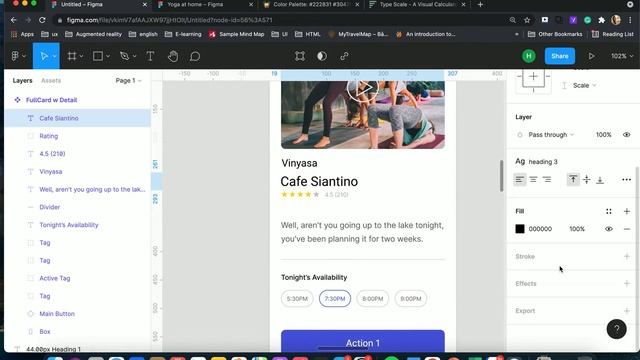Open Frame tool options dropdown arrow
The height and width of the screenshot is (360, 640).
[x=82, y=56]
